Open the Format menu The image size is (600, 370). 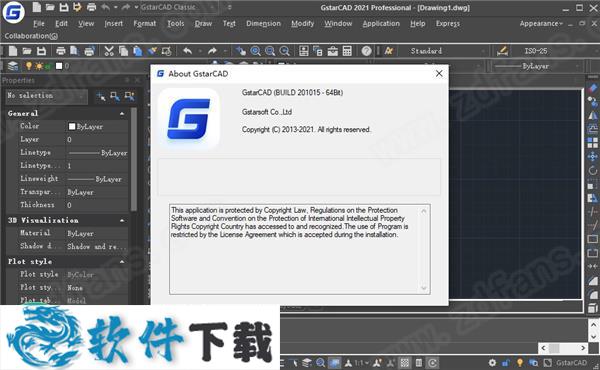(x=145, y=23)
